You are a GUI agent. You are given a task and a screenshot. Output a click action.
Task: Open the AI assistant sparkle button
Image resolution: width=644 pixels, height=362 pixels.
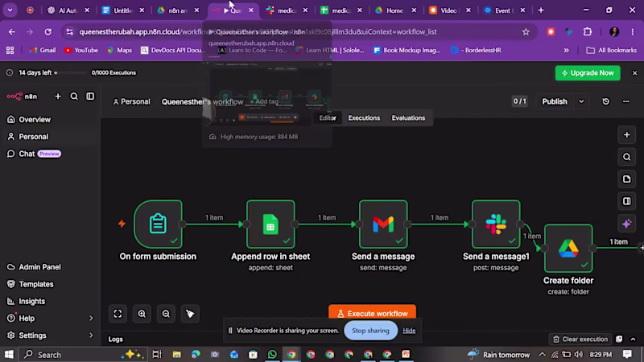point(627,224)
